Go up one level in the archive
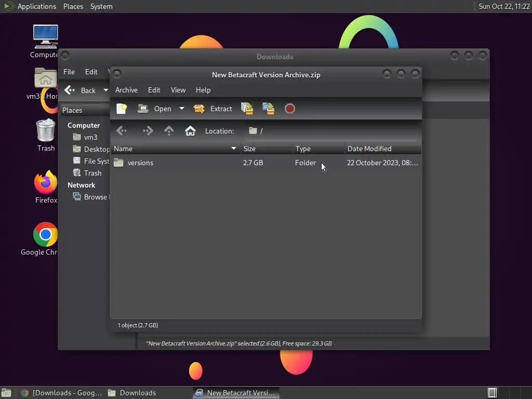 coord(169,130)
